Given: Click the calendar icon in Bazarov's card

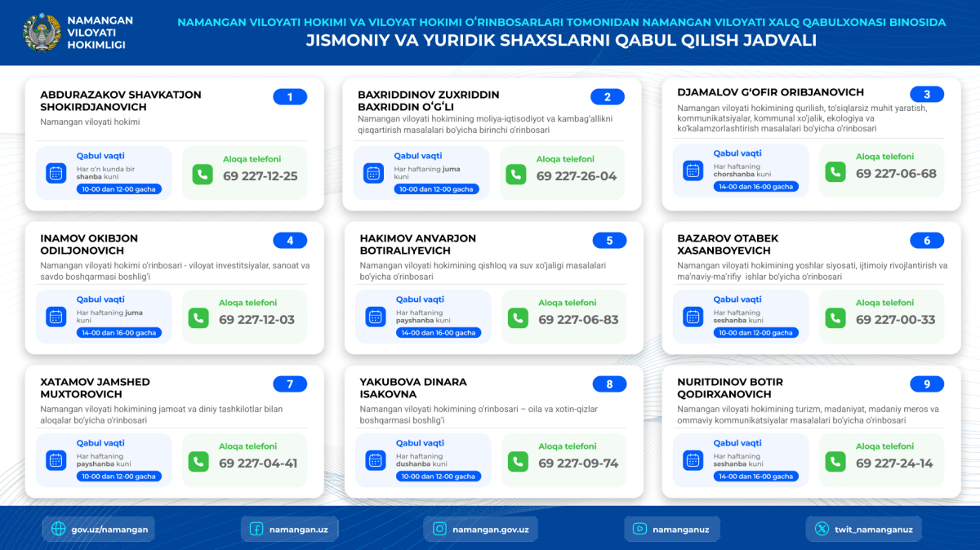Looking at the screenshot, I should [693, 317].
